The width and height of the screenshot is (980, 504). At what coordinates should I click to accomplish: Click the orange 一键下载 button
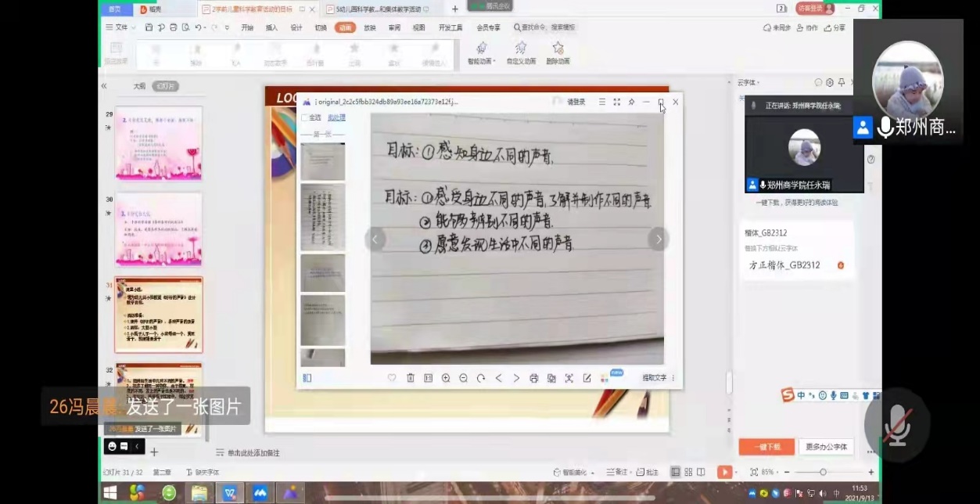coord(766,447)
